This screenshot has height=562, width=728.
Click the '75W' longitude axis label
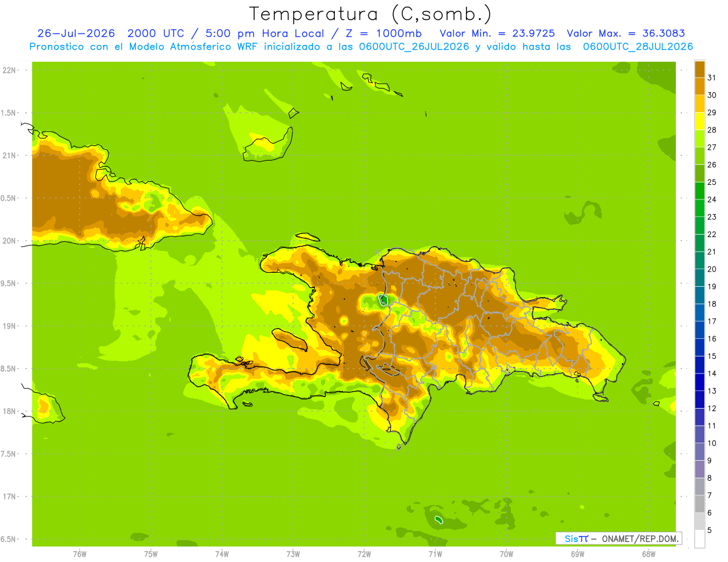tap(150, 554)
